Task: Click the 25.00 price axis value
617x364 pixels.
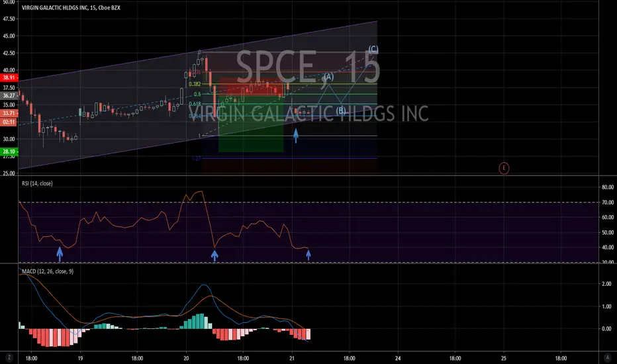Action: 9,173
